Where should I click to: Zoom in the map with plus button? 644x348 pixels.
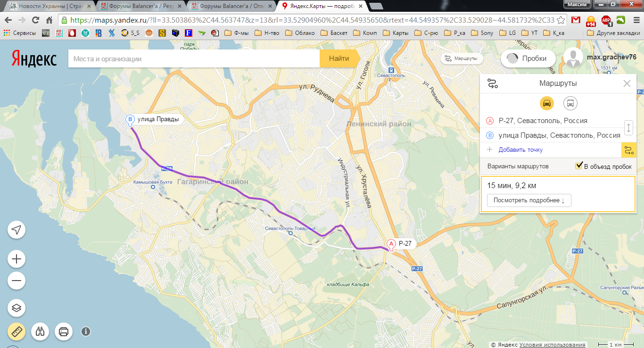(x=17, y=259)
